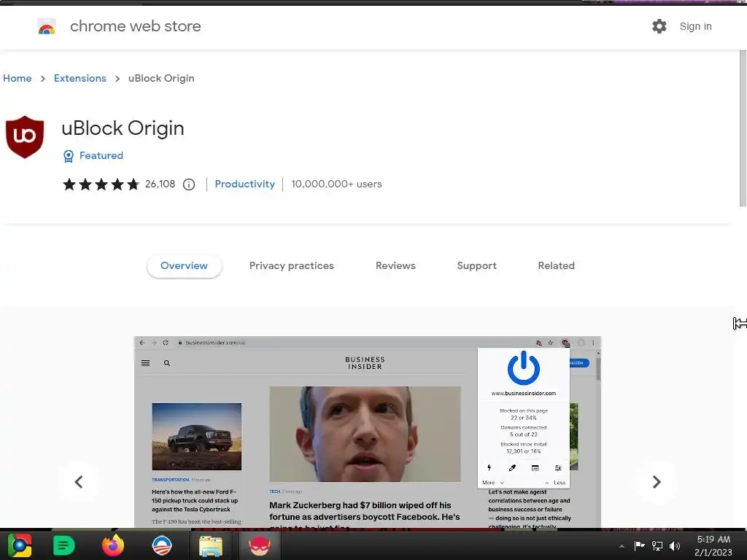Viewport: 747px width, 560px height.
Task: Open the red masked-face taskbar app
Action: coord(260,545)
